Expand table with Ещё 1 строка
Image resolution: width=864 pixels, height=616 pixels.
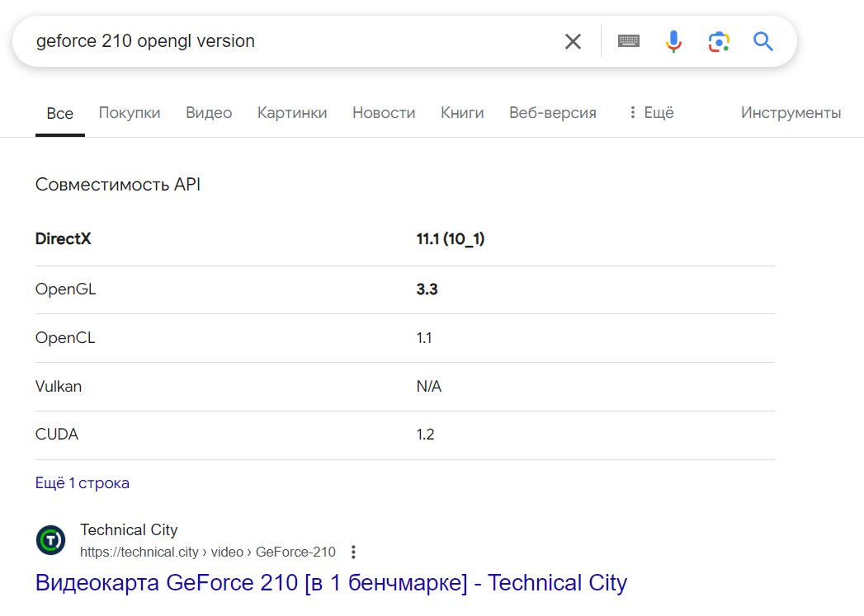click(x=83, y=483)
